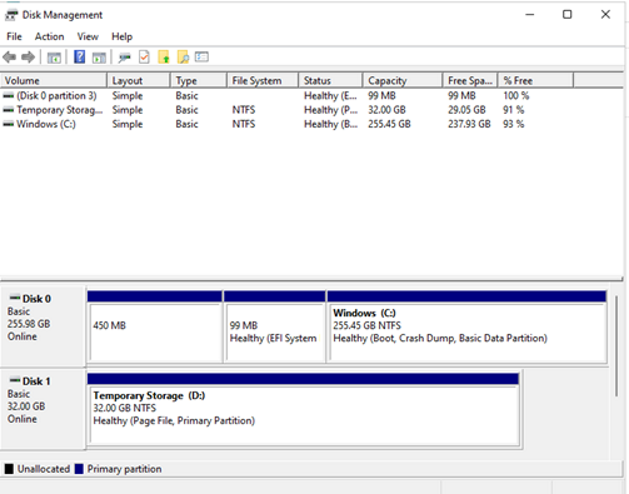This screenshot has width=629, height=494.
Task: Click volume icon beside Windows (C:) row
Action: pyautogui.click(x=8, y=124)
